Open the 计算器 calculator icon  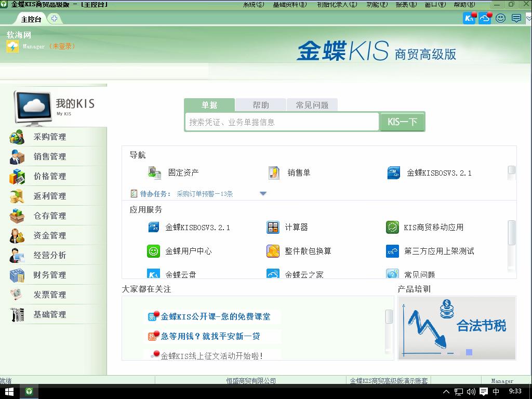(273, 227)
